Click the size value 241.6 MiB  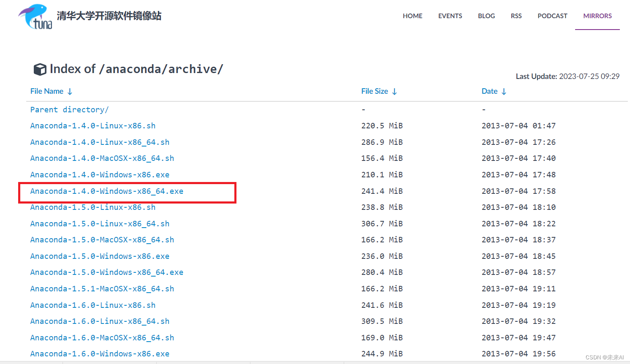click(382, 305)
